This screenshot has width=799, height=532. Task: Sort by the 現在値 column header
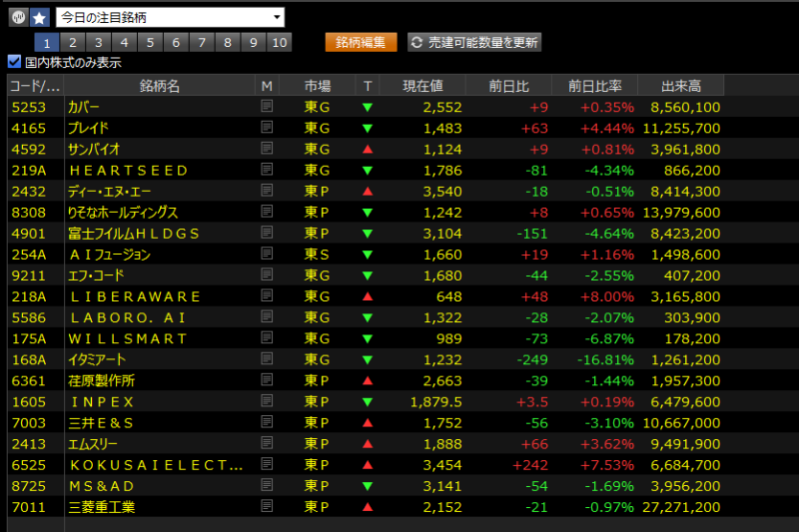click(x=422, y=86)
